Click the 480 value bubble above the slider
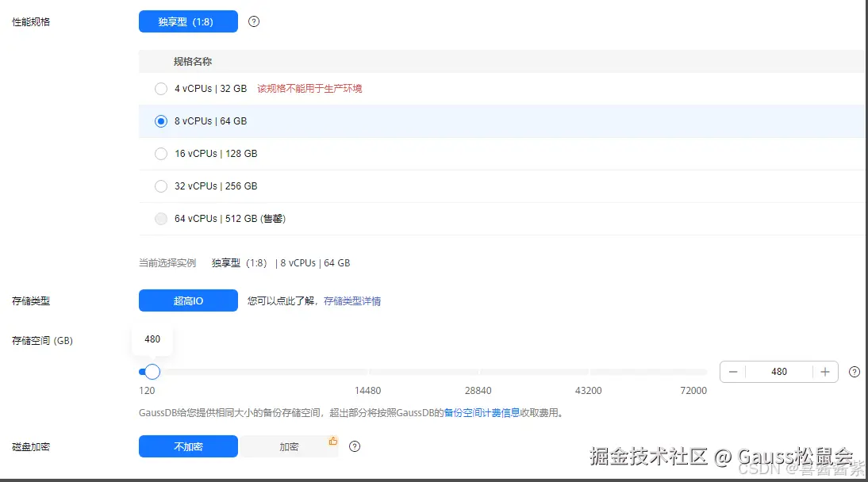This screenshot has width=868, height=482. point(152,339)
